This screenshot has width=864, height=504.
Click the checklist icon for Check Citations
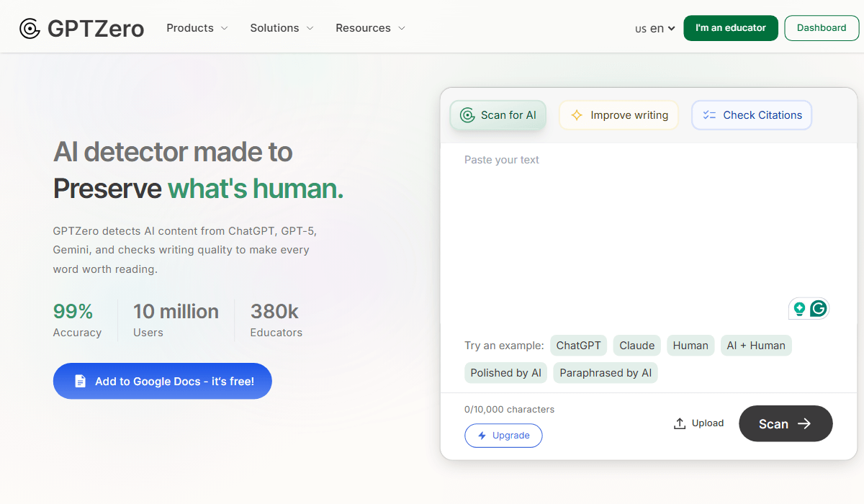pos(709,115)
